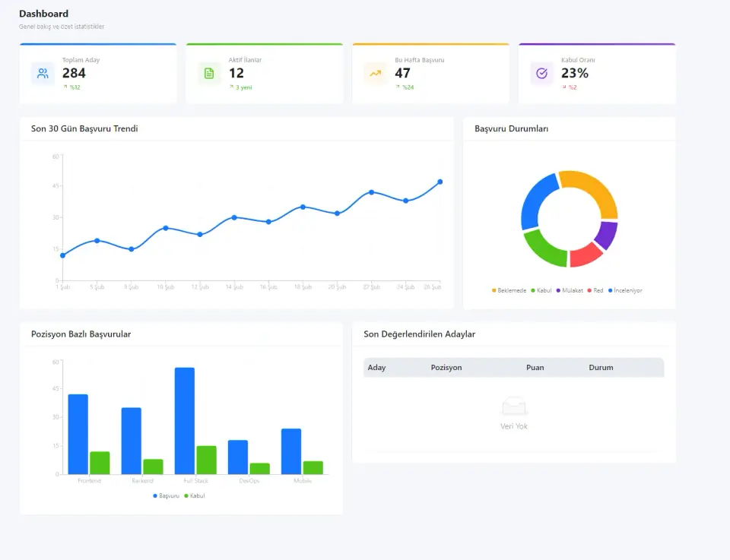
Task: Click the Dashboard page title
Action: (44, 14)
